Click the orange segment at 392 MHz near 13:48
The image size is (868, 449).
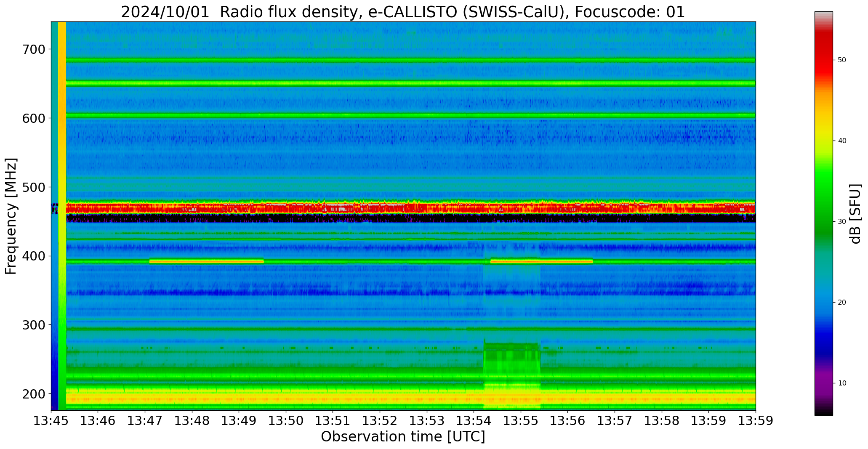click(x=207, y=261)
